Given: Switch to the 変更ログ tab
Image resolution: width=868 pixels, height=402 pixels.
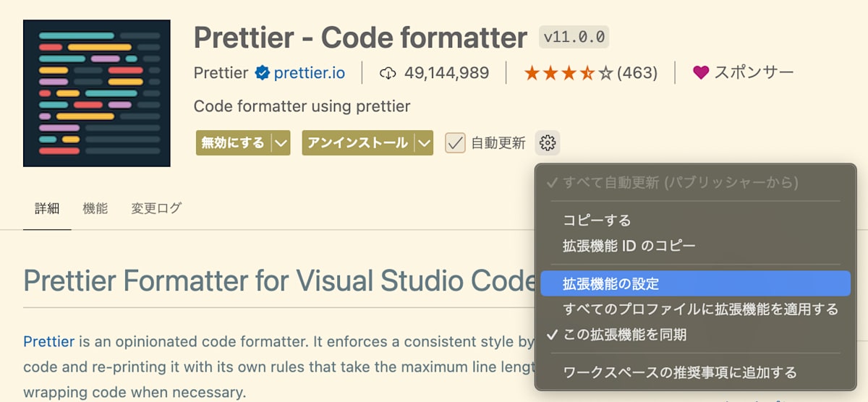Looking at the screenshot, I should [156, 209].
